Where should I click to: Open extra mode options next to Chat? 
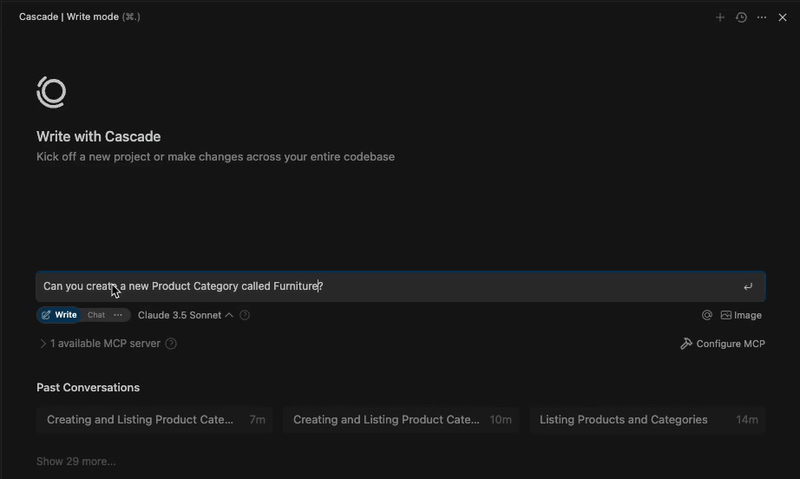[118, 315]
